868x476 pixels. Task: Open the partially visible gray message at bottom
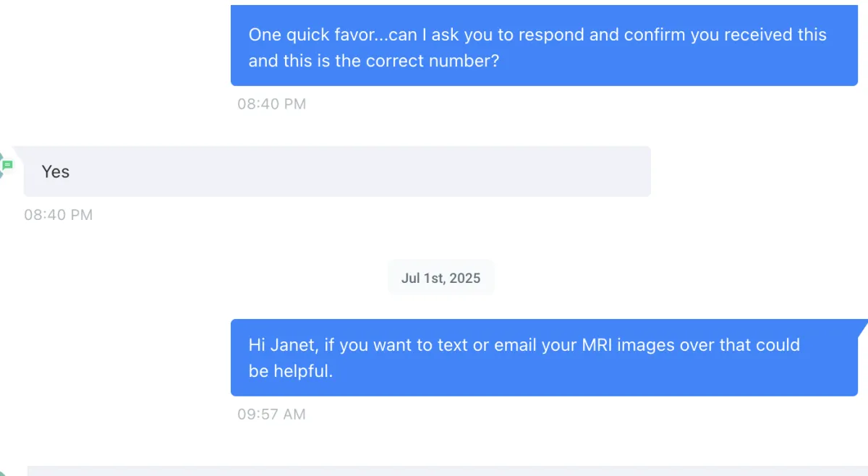click(448, 471)
